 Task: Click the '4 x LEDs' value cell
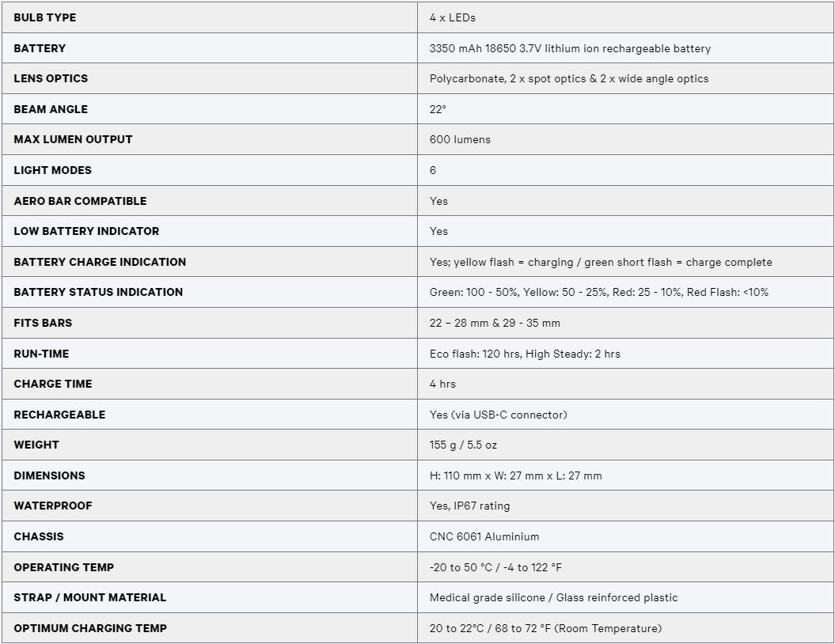(x=453, y=17)
